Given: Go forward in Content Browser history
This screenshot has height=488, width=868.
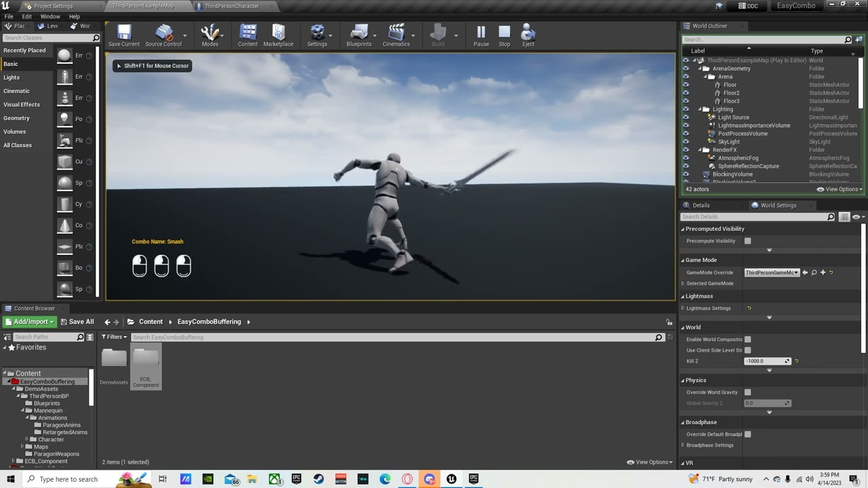Looking at the screenshot, I should (117, 322).
